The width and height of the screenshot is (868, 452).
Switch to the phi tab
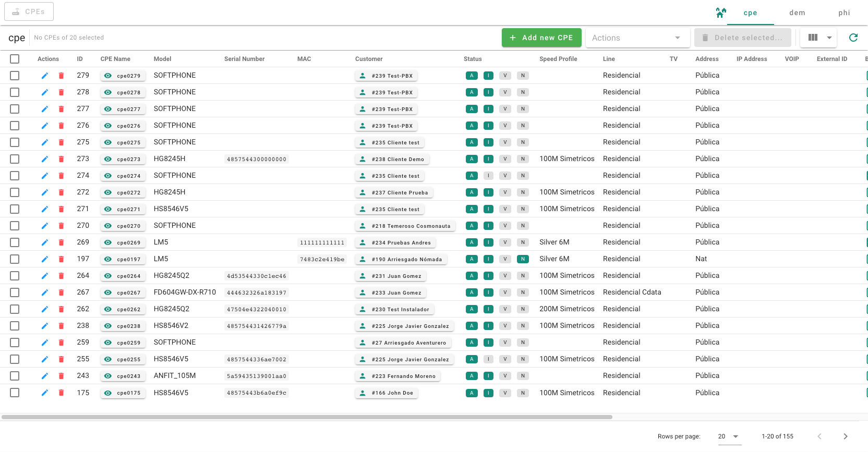[844, 13]
